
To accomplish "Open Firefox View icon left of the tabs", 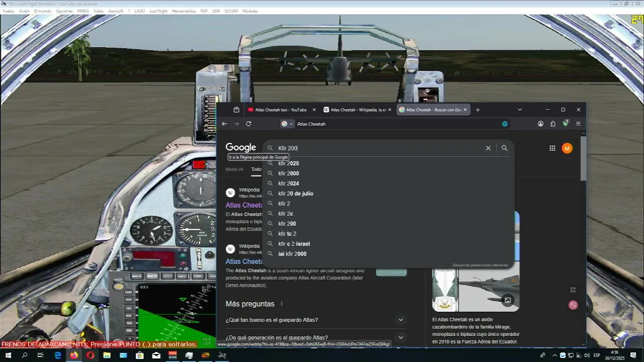I will (x=236, y=110).
